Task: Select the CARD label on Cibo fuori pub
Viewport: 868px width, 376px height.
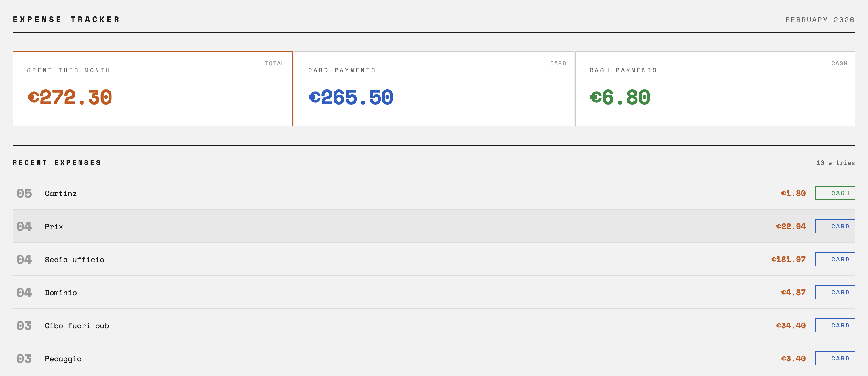Action: 835,325
